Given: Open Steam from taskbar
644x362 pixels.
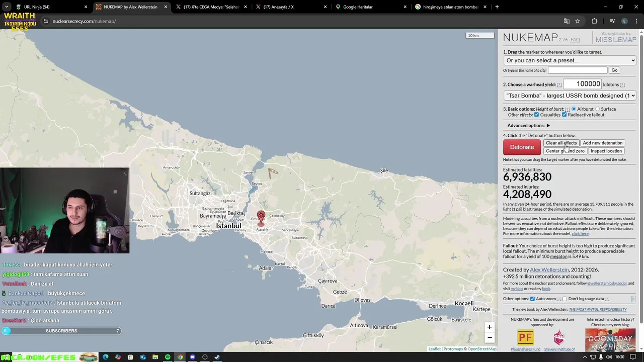Looking at the screenshot, I should click(x=217, y=357).
